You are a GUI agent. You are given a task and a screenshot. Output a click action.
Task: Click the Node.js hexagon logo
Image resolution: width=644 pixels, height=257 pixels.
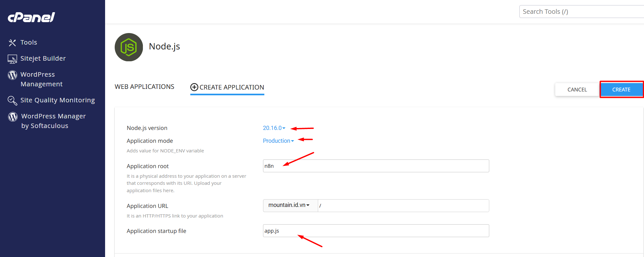129,47
